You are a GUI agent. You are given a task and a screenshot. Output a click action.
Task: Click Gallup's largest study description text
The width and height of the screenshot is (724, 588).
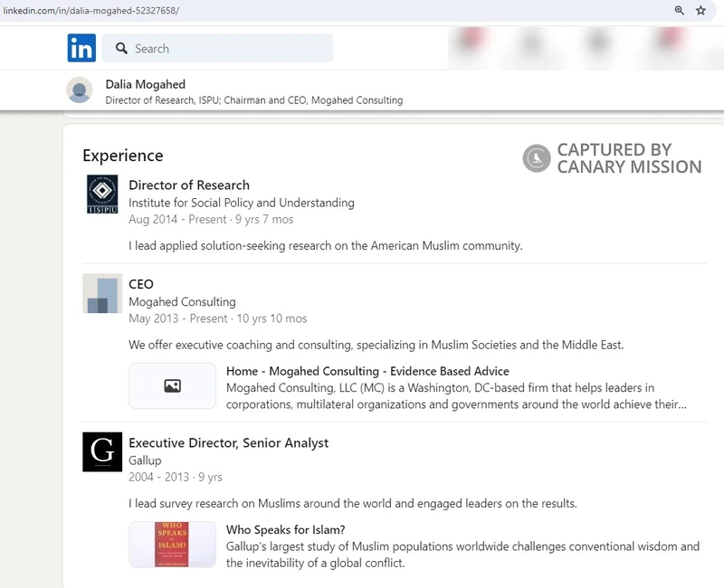(462, 555)
